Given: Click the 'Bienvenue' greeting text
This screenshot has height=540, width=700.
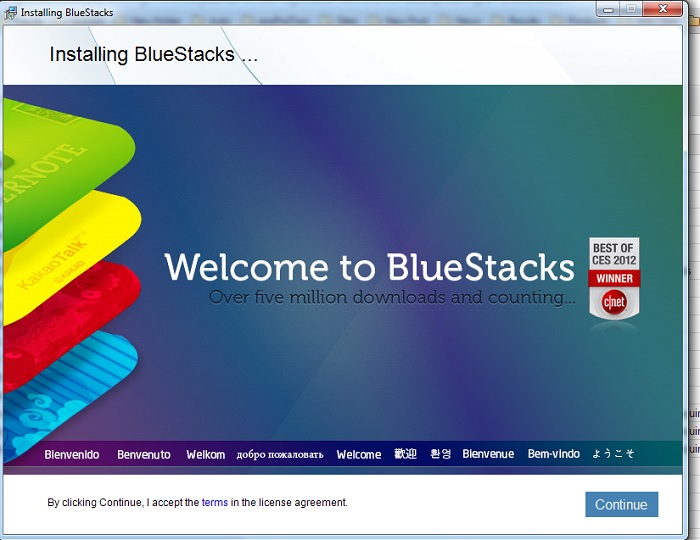Looking at the screenshot, I should click(488, 454).
